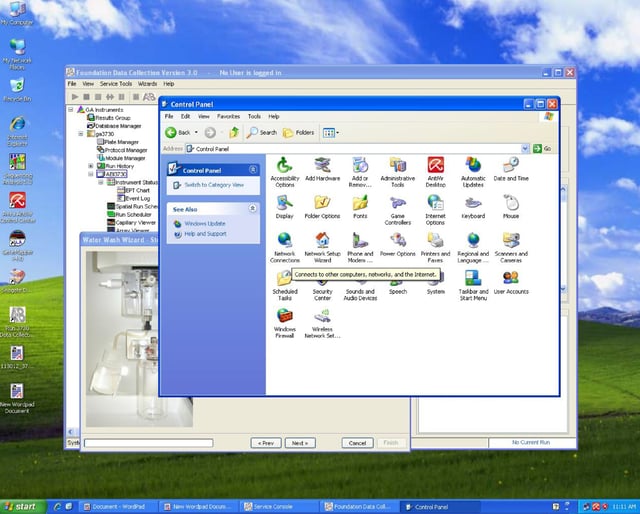The width and height of the screenshot is (640, 514).
Task: Open the Add or Remove Programs icon
Action: coord(360,172)
